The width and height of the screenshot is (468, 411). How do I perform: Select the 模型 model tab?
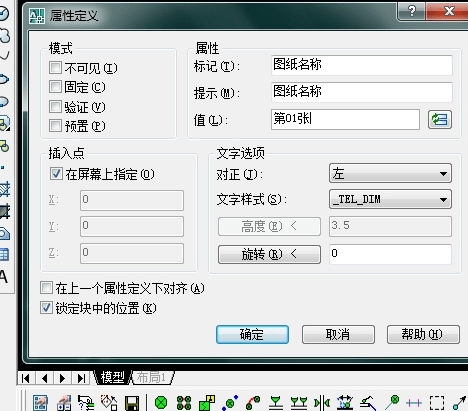tap(112, 378)
